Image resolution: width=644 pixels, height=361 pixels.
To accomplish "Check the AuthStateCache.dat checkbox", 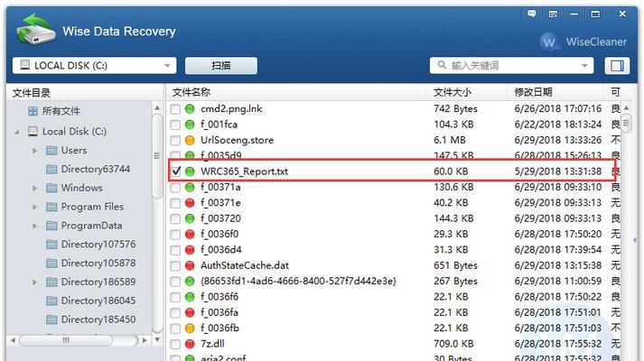I will click(175, 266).
